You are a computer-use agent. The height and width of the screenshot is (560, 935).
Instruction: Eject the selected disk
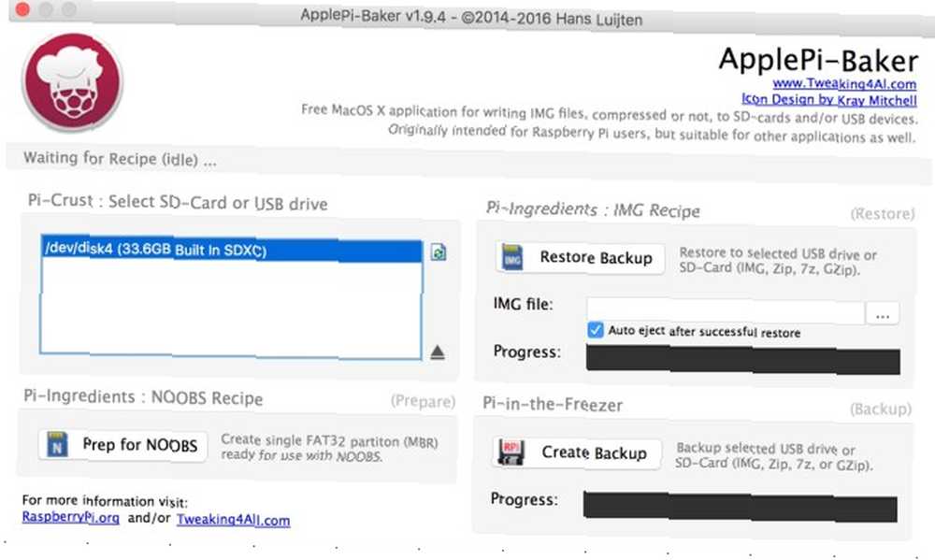pos(437,352)
